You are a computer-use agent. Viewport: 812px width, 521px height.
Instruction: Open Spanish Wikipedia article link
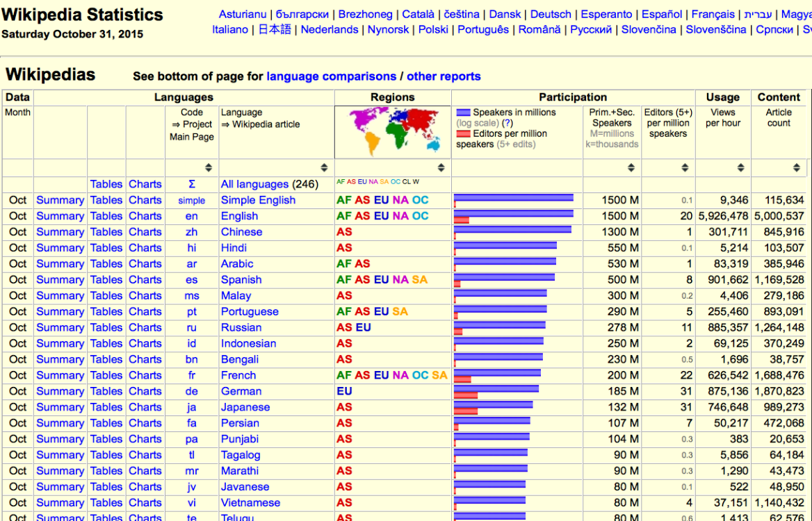241,280
